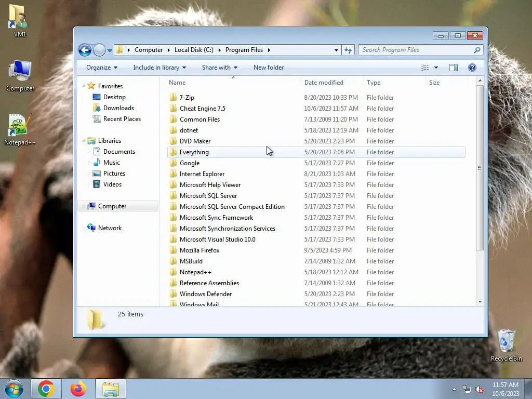Select the Microsoft SQL Server folder name
The image size is (532, 399).
click(x=208, y=196)
